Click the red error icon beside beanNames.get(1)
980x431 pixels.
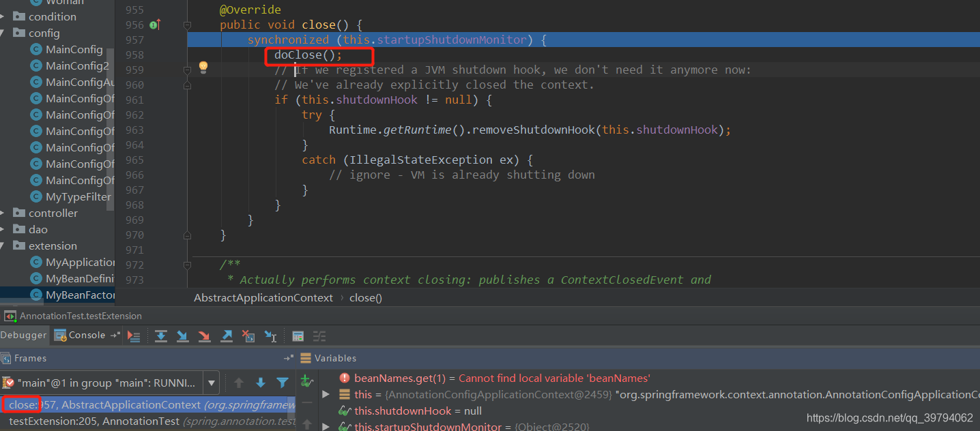(x=345, y=378)
